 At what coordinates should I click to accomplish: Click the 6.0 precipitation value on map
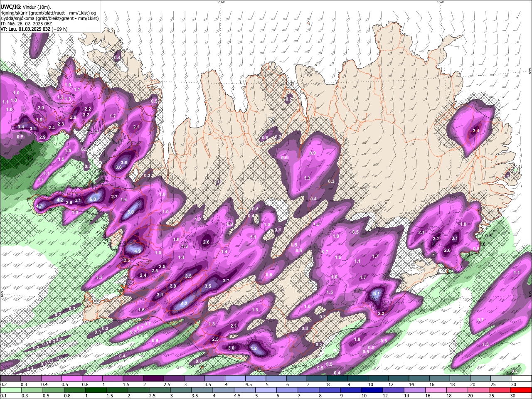(x=93, y=199)
